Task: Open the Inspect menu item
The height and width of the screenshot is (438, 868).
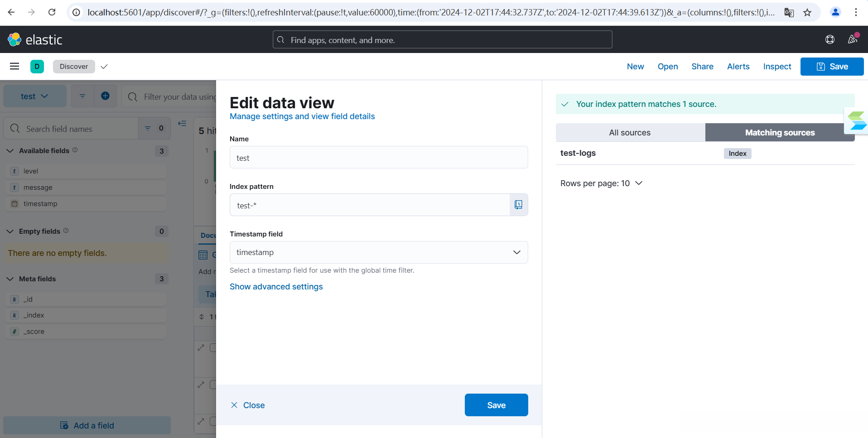Action: pyautogui.click(x=777, y=67)
